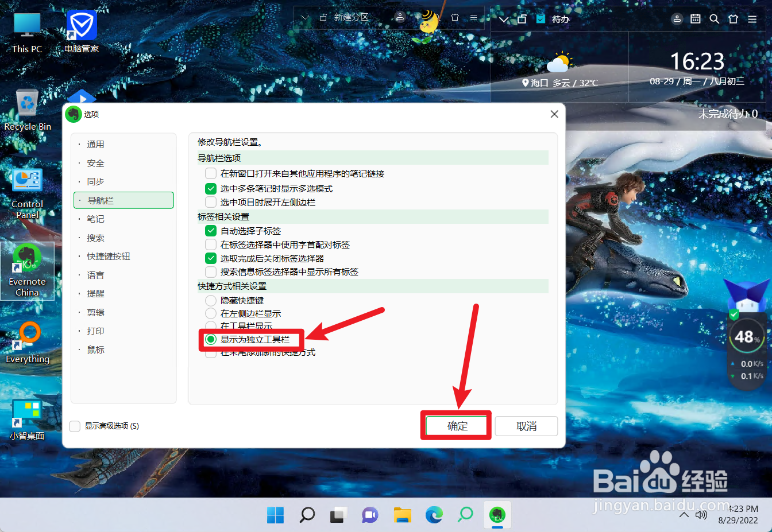Collapse the 待办 widget chevron
The height and width of the screenshot is (532, 772).
pyautogui.click(x=504, y=20)
